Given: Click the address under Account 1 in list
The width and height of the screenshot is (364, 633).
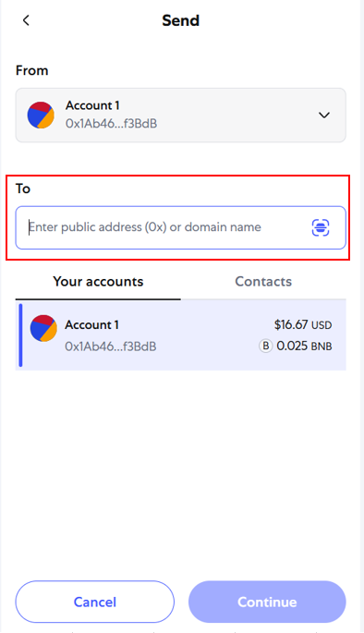Looking at the screenshot, I should pyautogui.click(x=111, y=347).
